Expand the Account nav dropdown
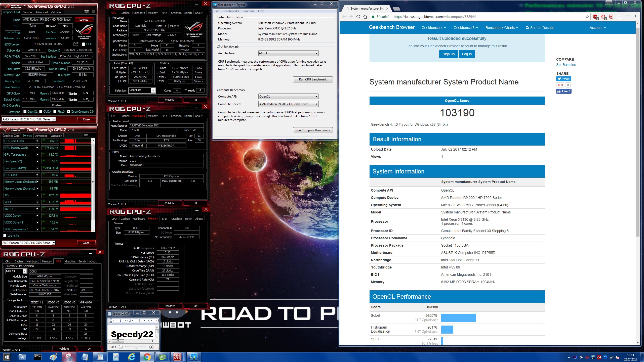 (x=597, y=28)
